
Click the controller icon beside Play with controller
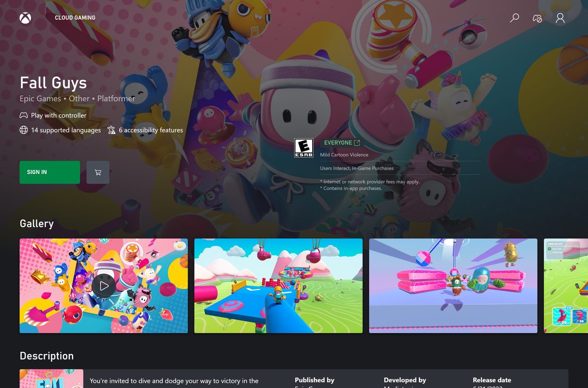point(24,116)
